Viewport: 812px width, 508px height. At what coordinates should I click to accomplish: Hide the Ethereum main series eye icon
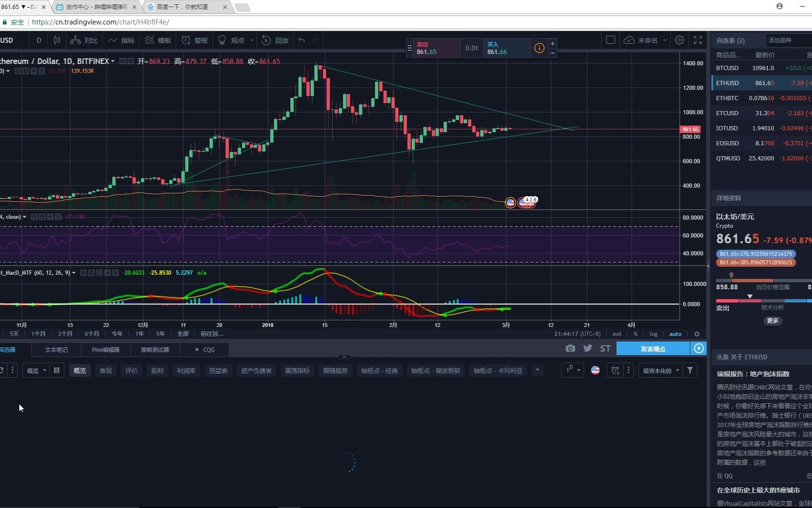click(122, 61)
